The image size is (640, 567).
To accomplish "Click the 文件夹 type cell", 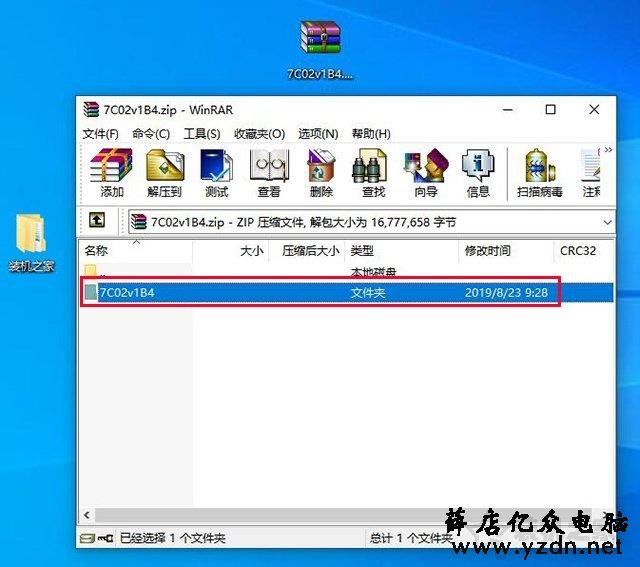I will tap(368, 293).
